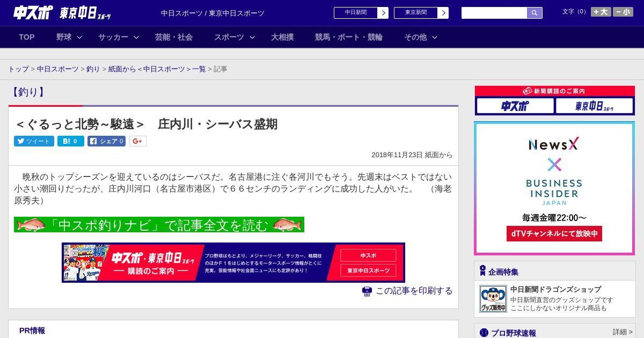Open the サッカー navigation menu
644x338 pixels.
click(x=113, y=37)
